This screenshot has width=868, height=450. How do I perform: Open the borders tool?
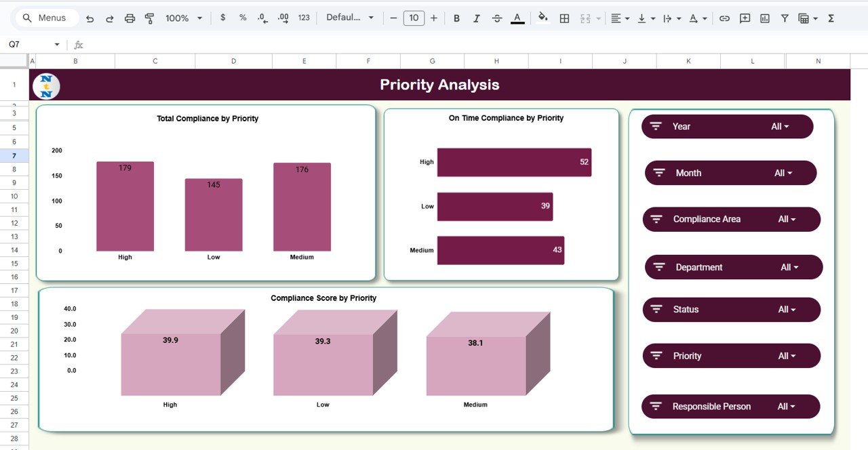click(x=564, y=18)
